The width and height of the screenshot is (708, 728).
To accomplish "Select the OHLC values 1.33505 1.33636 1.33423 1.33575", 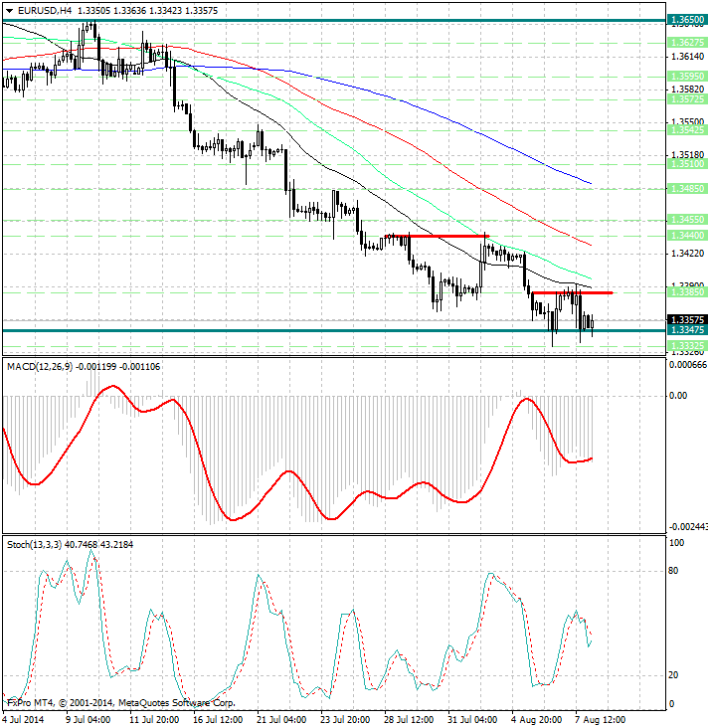I will 147,11.
